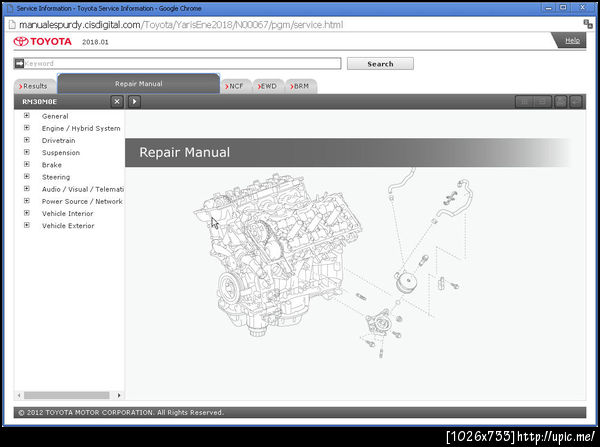Open the Results tab
The width and height of the screenshot is (600, 447).
tap(35, 86)
